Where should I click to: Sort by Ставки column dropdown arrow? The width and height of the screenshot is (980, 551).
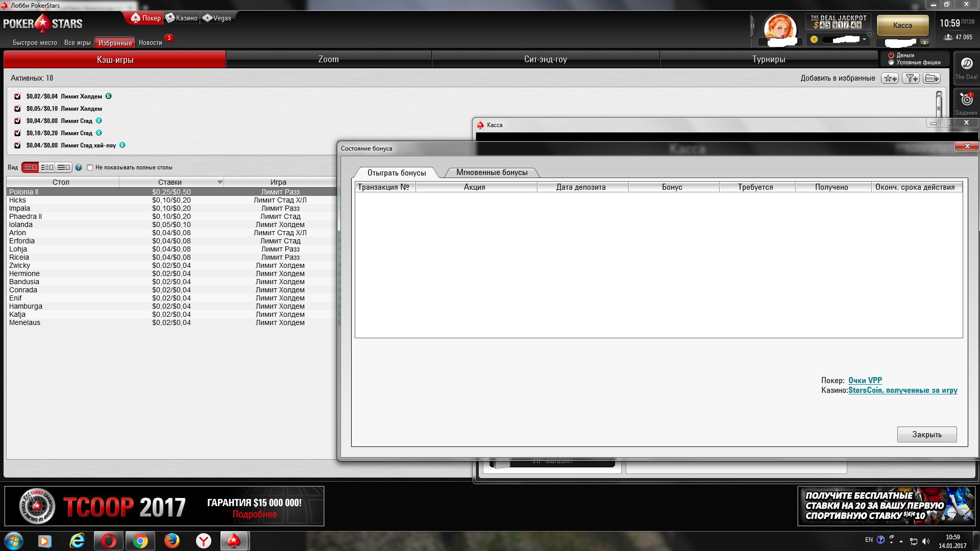pos(220,182)
